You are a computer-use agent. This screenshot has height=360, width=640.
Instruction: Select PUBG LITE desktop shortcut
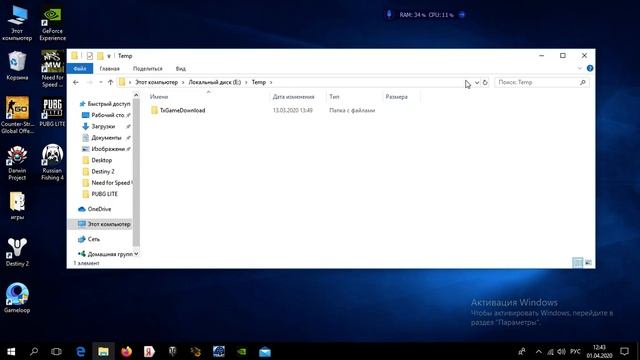(52, 112)
